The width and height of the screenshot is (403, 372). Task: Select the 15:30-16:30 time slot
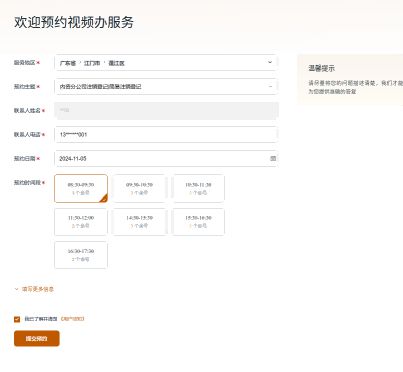tap(198, 222)
